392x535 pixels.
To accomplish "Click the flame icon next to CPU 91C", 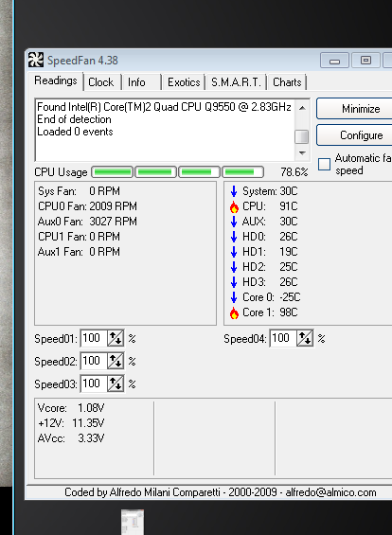I will click(234, 206).
